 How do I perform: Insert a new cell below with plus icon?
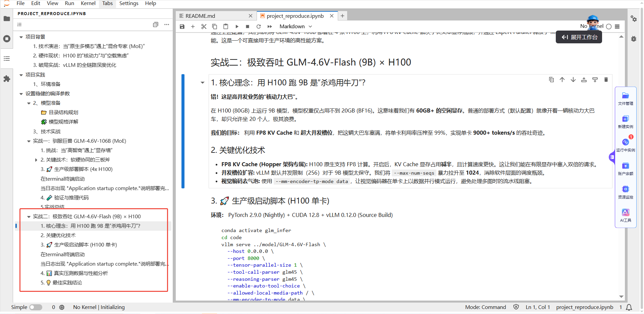(193, 27)
